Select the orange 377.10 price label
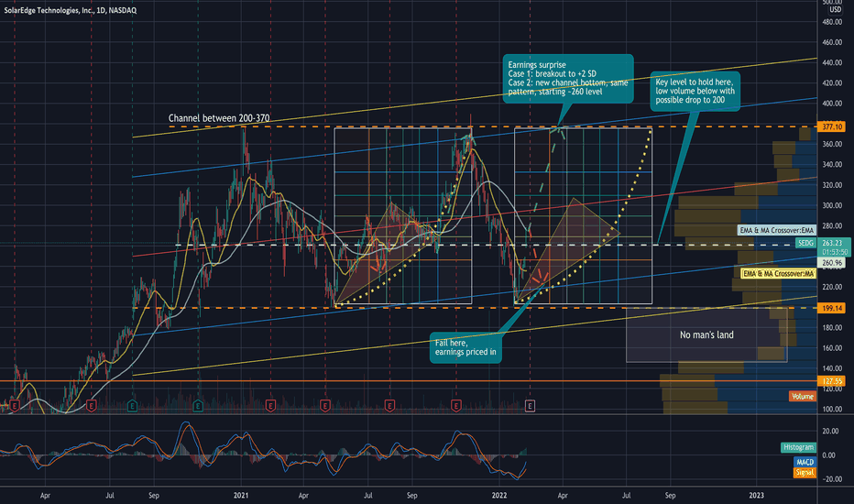This screenshot has width=854, height=504. [832, 127]
